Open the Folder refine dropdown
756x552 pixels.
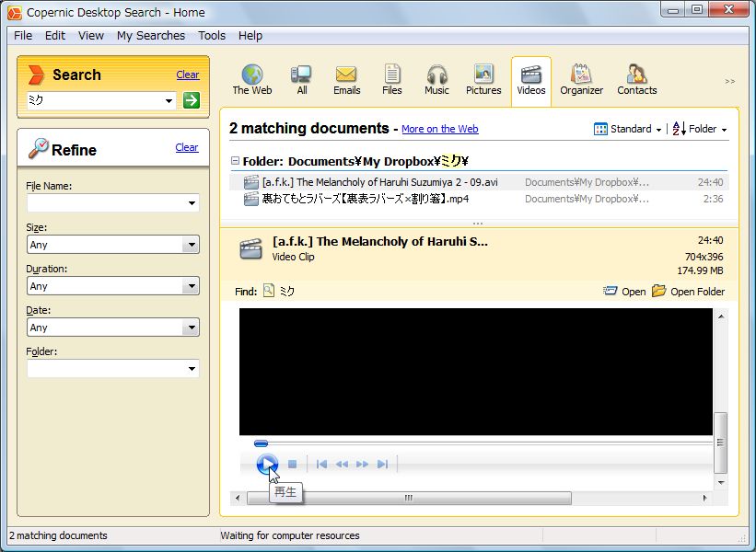pyautogui.click(x=192, y=369)
